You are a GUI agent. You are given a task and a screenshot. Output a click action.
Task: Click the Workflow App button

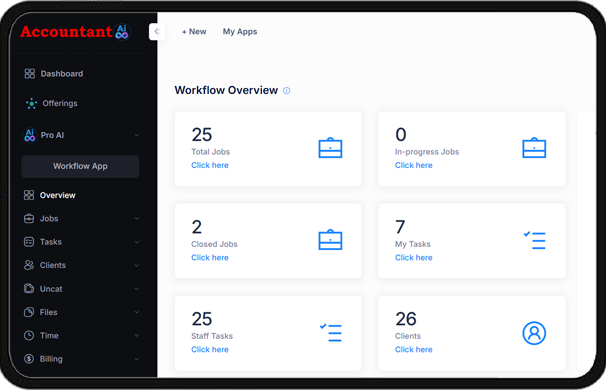click(80, 166)
